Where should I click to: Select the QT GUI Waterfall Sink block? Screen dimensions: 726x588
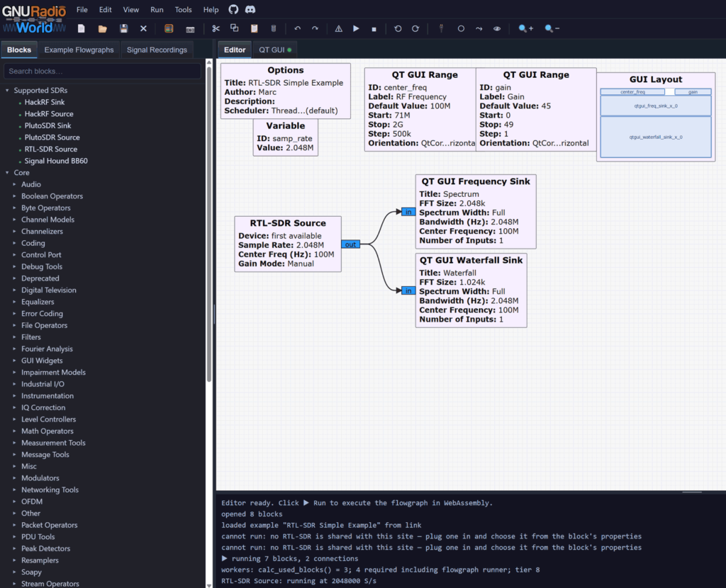[x=471, y=290]
